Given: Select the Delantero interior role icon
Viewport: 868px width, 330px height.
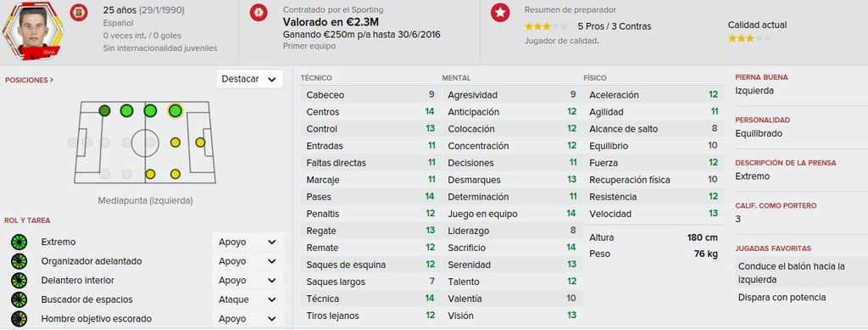Looking at the screenshot, I should [x=19, y=280].
